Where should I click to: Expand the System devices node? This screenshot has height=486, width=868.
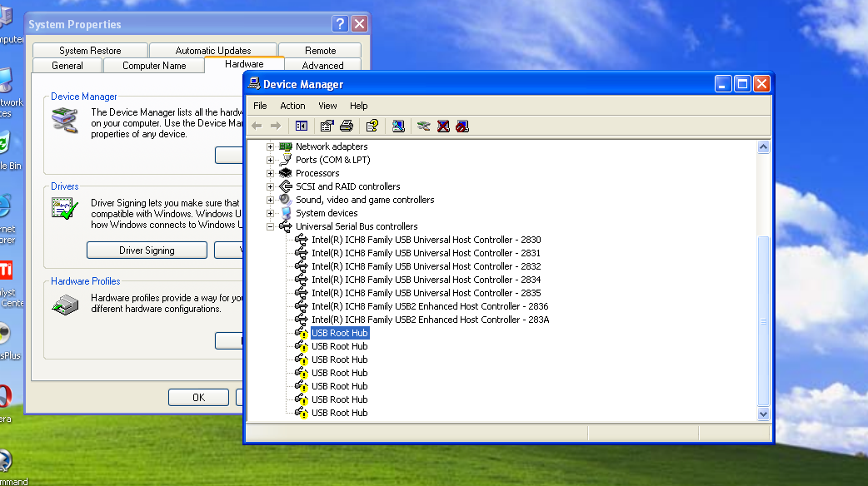coord(270,213)
